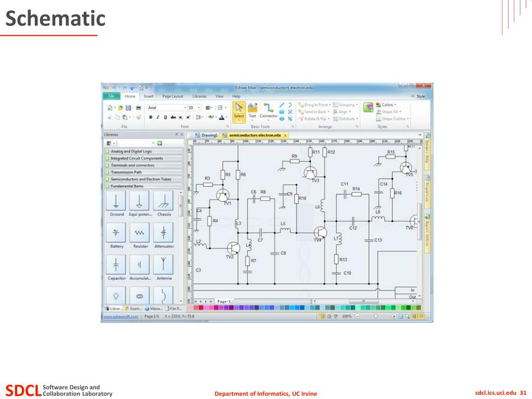Choose the Resister symbol
The width and height of the screenshot is (532, 399).
[139, 235]
